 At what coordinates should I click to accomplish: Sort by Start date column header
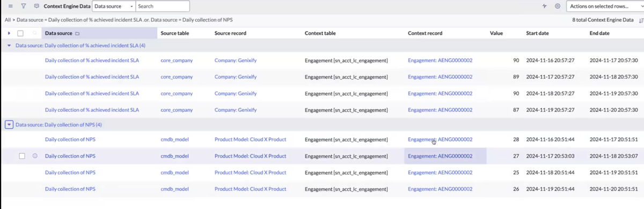tap(537, 33)
